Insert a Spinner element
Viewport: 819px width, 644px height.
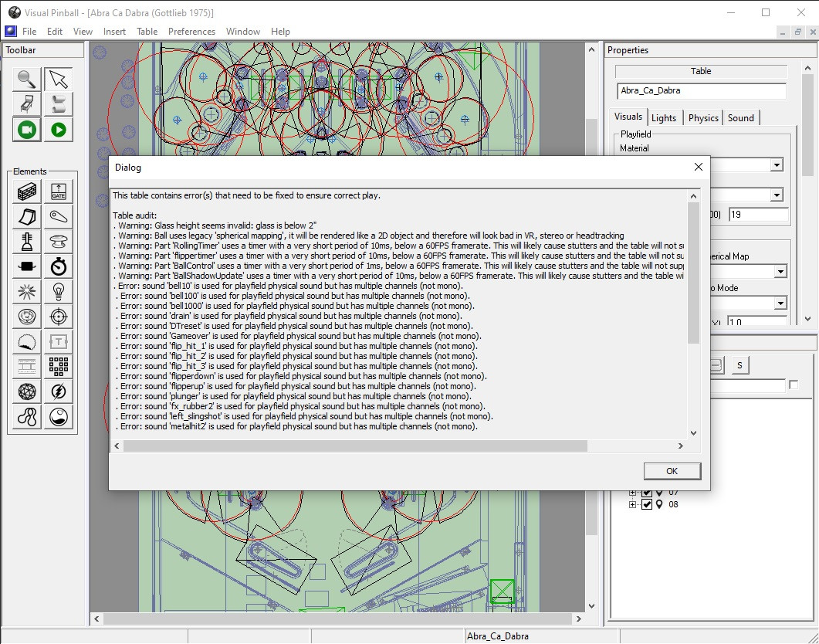pyautogui.click(x=27, y=267)
